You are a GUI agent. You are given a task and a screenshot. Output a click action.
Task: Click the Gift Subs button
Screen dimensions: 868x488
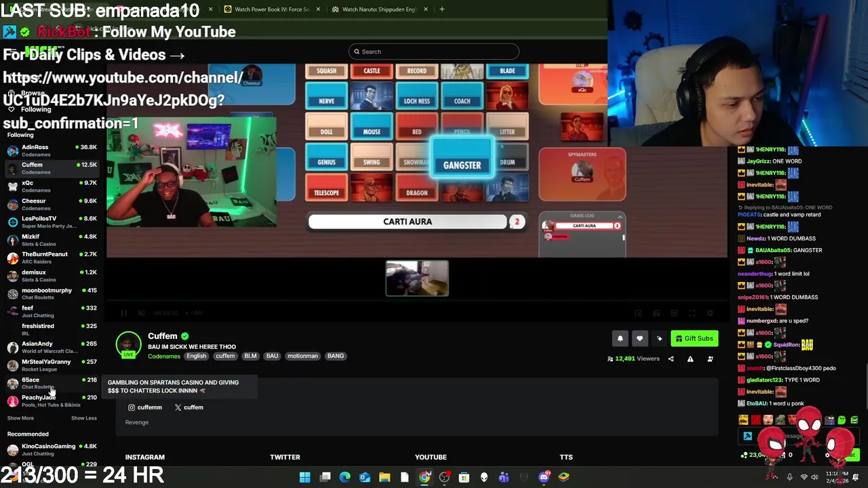[x=694, y=338]
